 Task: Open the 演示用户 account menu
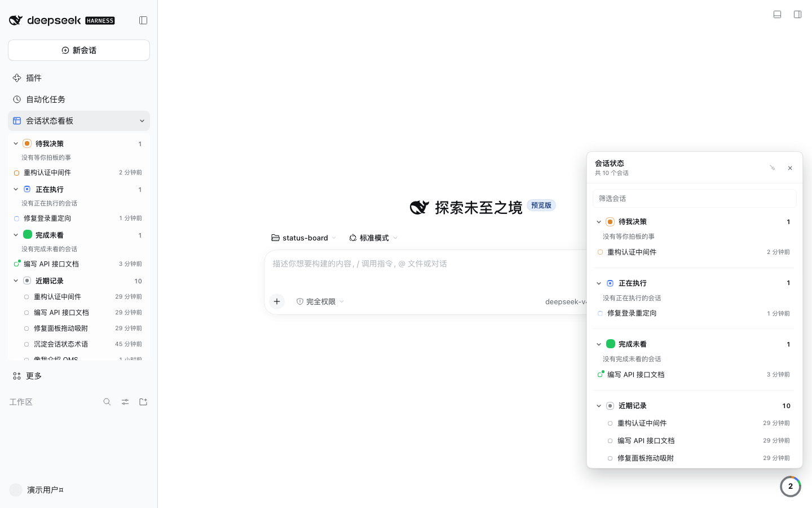[37, 490]
